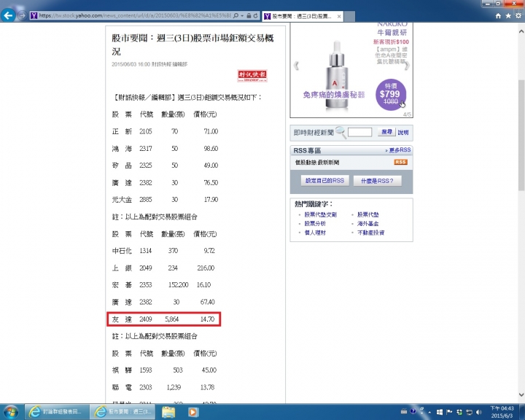Click the vertical scrollbar thumb

pyautogui.click(x=521, y=136)
